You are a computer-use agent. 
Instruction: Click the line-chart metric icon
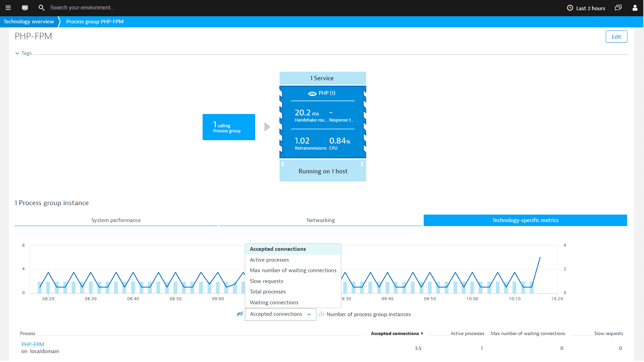pyautogui.click(x=240, y=314)
